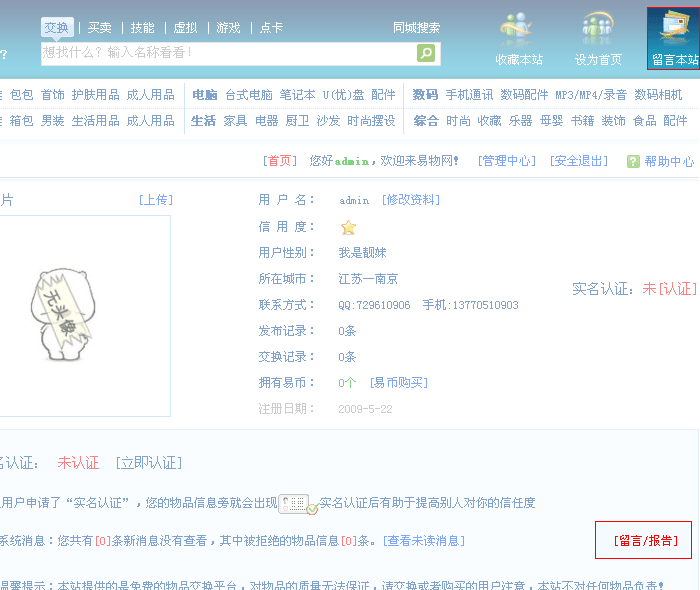This screenshot has width=700, height=590.
Task: Click the 立即认证 verification link
Action: [148, 463]
